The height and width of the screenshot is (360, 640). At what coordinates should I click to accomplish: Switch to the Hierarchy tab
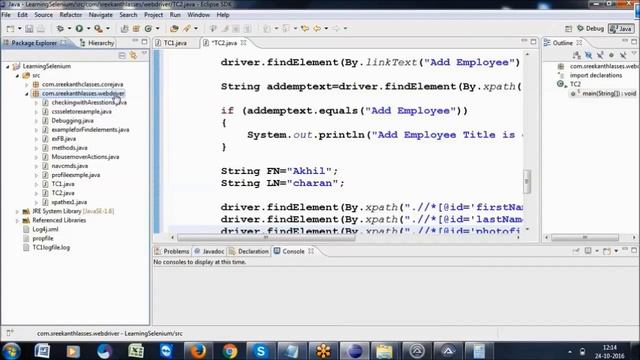click(x=97, y=43)
